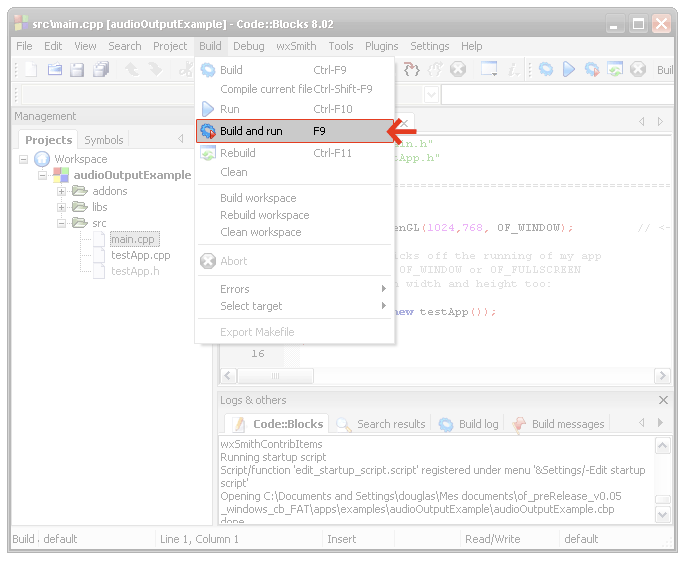Click the save file toolbar icon
686x561 pixels.
pos(78,69)
